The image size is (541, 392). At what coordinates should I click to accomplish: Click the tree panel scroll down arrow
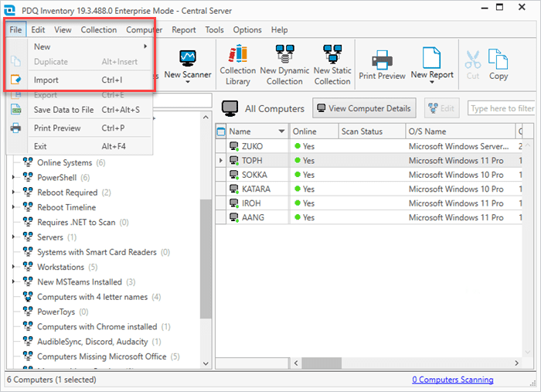click(206, 363)
